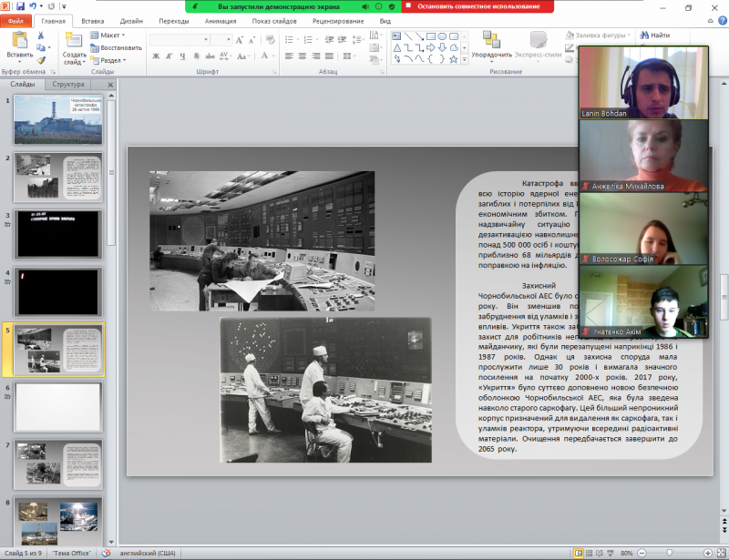The width and height of the screenshot is (729, 560).
Task: Undo the last action
Action: tap(33, 6)
